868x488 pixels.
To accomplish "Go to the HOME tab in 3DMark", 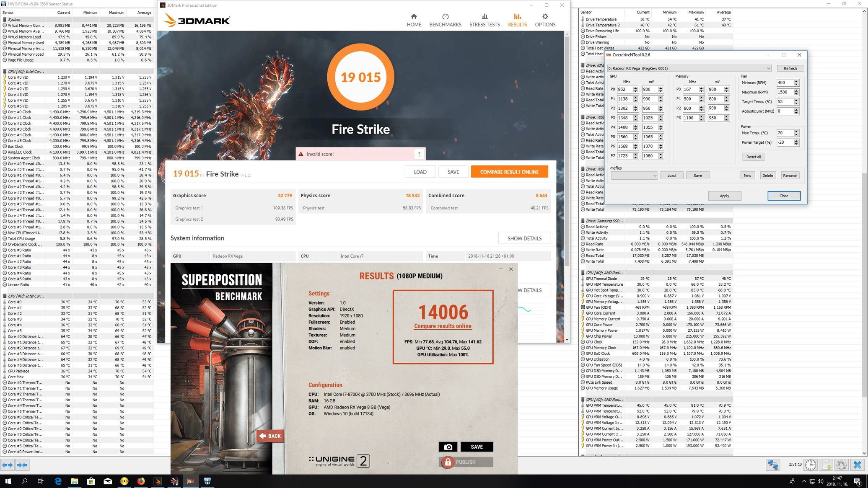I will pyautogui.click(x=414, y=20).
